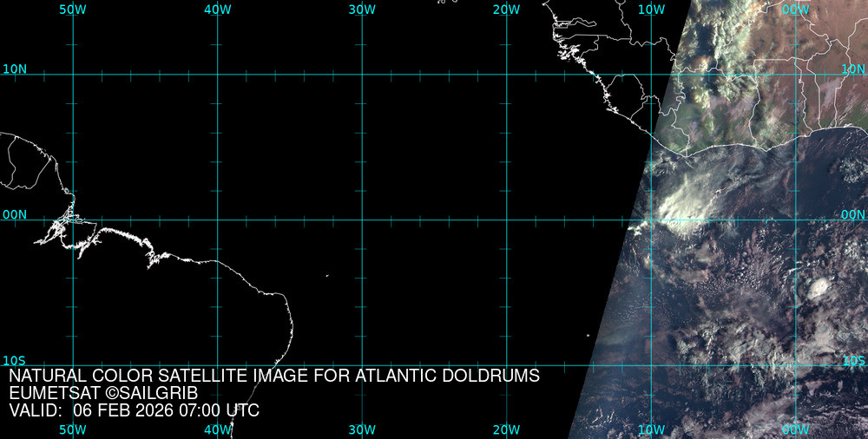This screenshot has height=439, width=868.
Task: Click the 10S latitude label on right edge
Action: point(853,360)
